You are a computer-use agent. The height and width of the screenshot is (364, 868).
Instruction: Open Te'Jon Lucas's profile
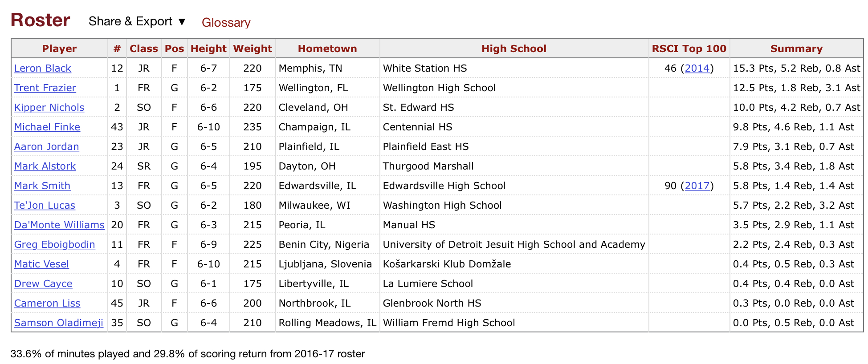tap(45, 205)
